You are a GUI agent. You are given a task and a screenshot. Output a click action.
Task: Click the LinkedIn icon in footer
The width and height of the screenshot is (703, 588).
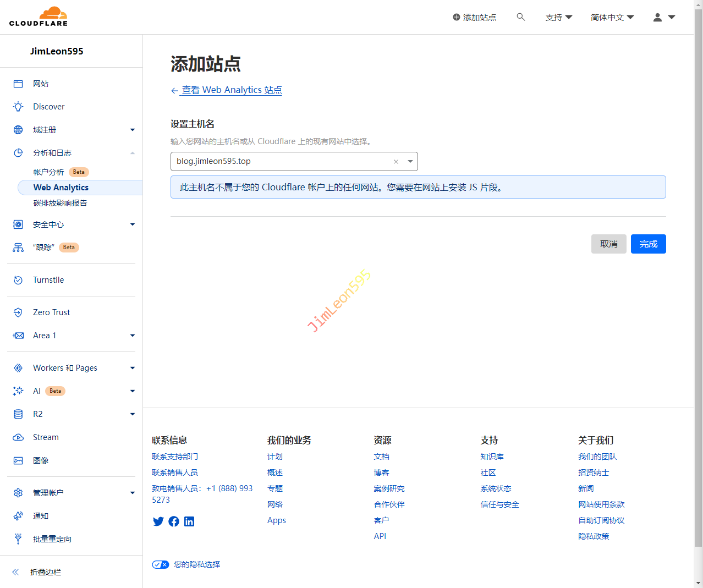pyautogui.click(x=189, y=521)
